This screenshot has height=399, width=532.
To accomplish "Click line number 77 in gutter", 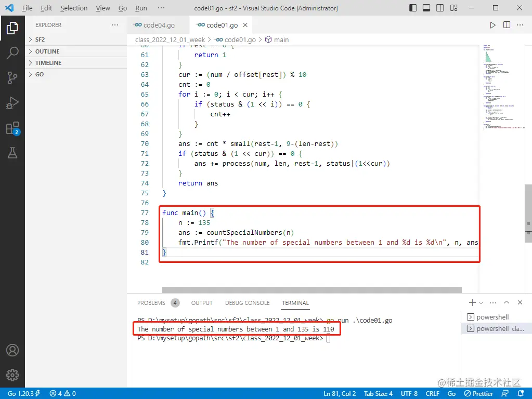I will 145,212.
